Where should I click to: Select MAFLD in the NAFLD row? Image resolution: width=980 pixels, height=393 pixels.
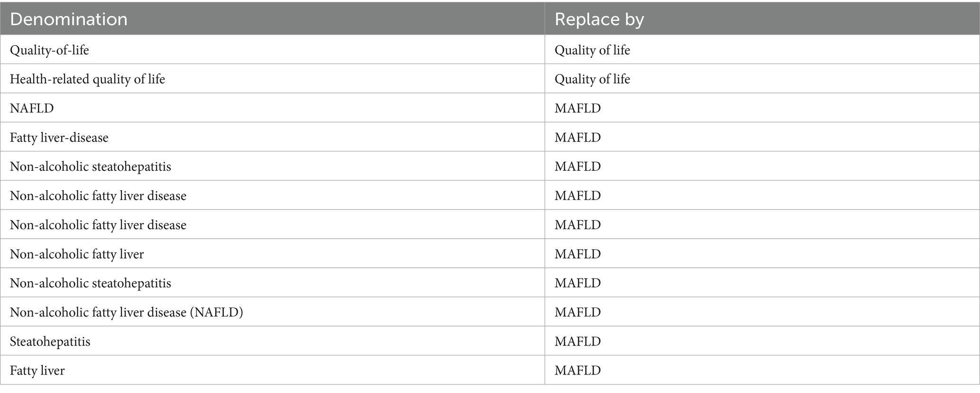click(x=577, y=109)
